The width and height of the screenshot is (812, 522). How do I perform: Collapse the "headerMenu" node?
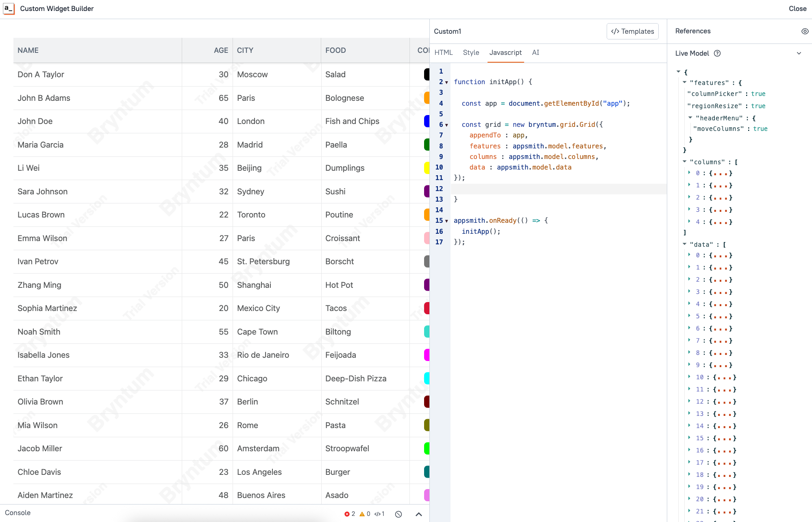click(x=690, y=117)
